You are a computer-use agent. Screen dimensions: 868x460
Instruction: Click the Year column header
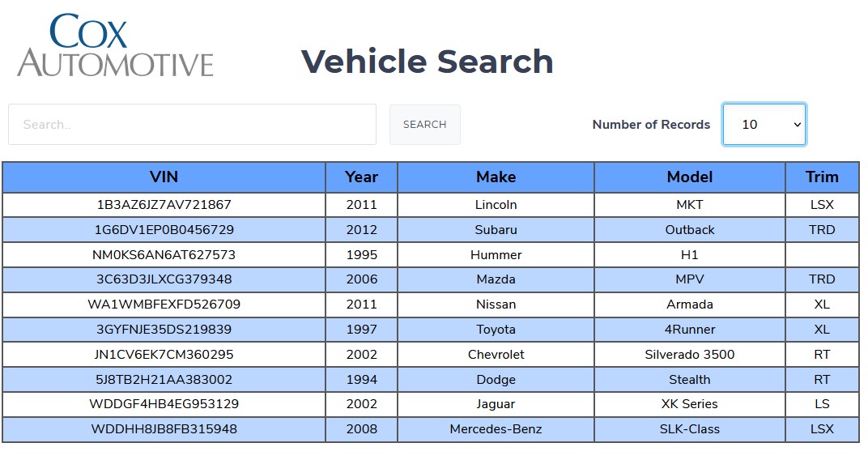click(x=361, y=177)
